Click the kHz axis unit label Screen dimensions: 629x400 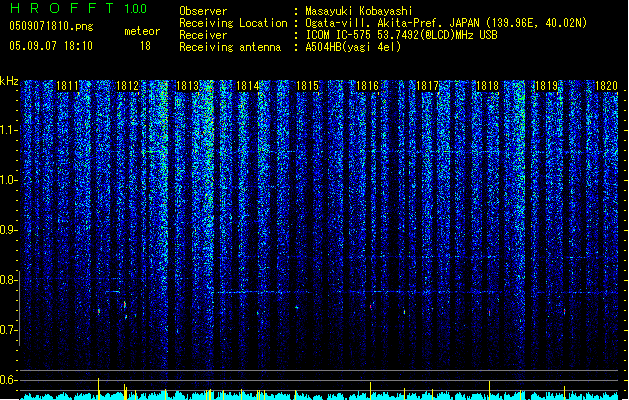(x=9, y=81)
